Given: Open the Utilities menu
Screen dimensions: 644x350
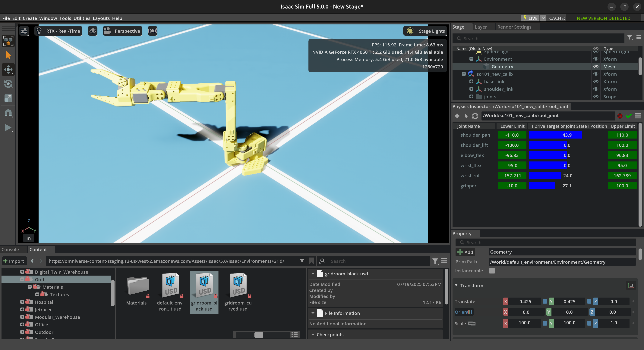Looking at the screenshot, I should point(82,18).
